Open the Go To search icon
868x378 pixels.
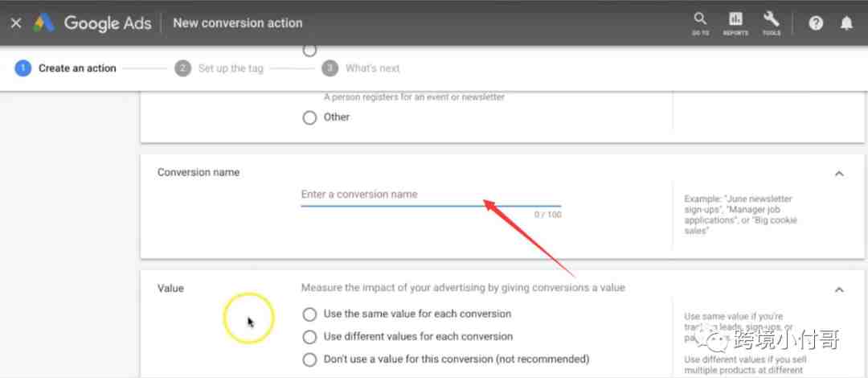tap(700, 24)
